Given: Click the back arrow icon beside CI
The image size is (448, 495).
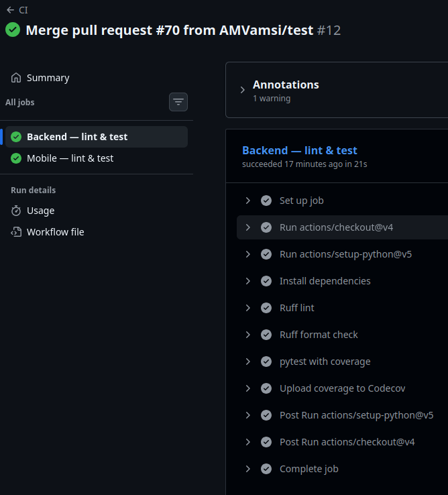Looking at the screenshot, I should click(x=11, y=10).
